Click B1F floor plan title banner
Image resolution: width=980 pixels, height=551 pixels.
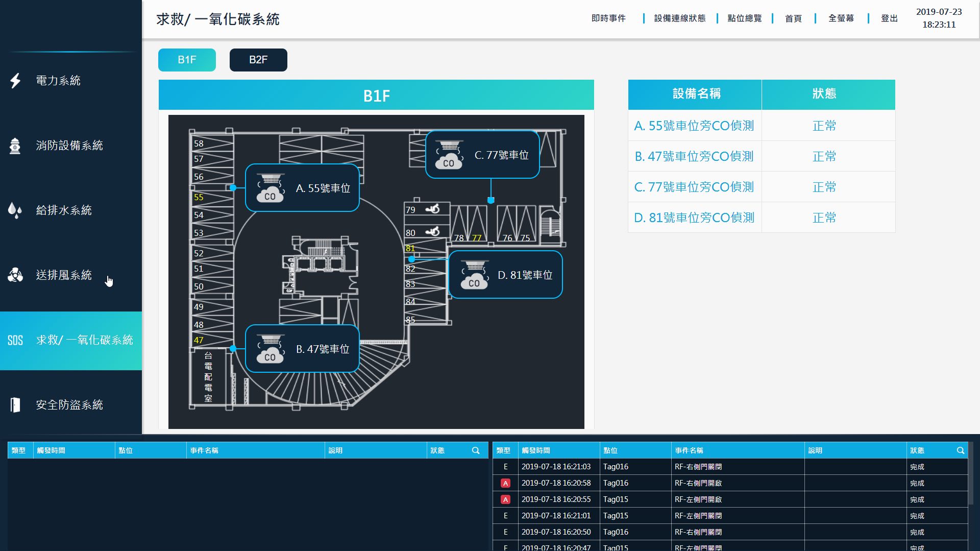[x=376, y=95]
